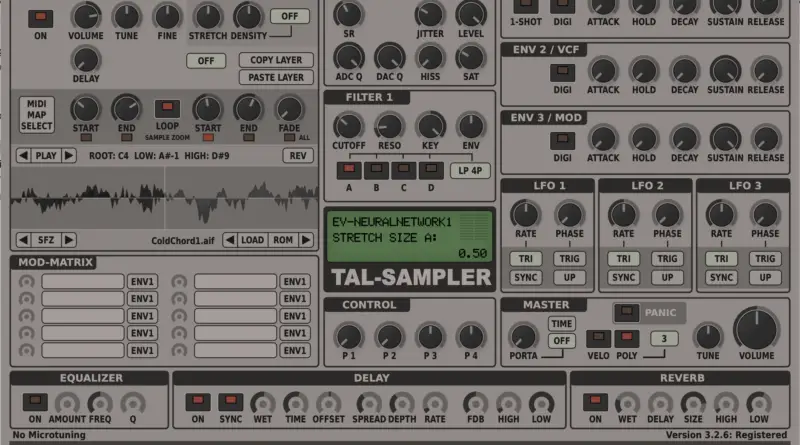Click Master VOLUME knob
The width and height of the screenshot is (800, 445).
(x=757, y=329)
